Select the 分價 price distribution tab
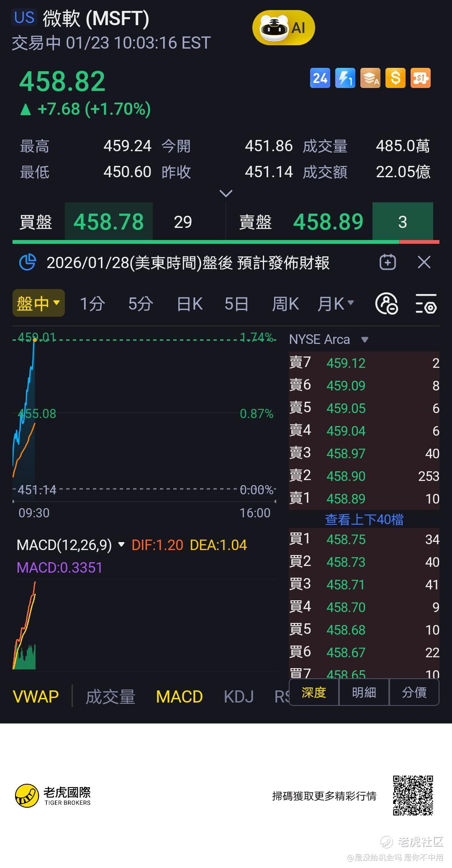The width and height of the screenshot is (452, 868). (414, 692)
